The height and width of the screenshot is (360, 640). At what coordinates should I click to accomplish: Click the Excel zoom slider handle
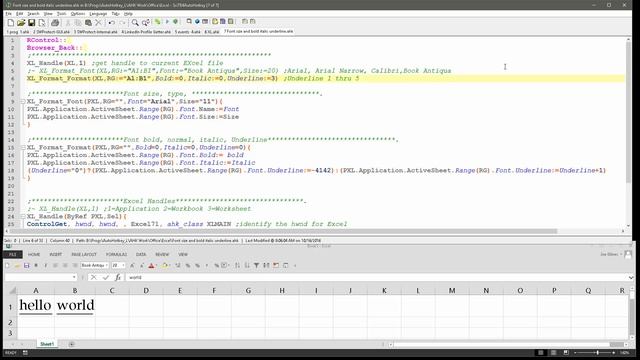click(598, 353)
